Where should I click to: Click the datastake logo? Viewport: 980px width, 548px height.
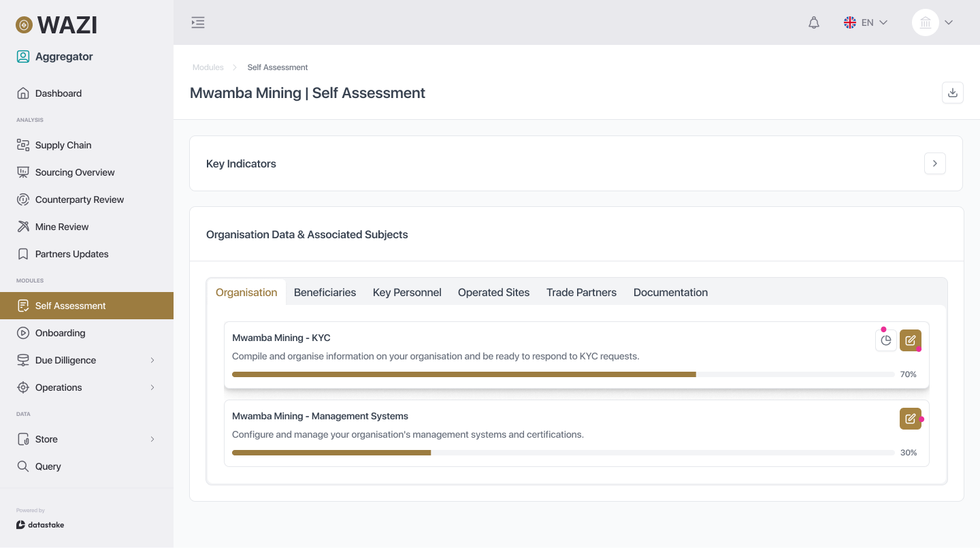[x=40, y=525]
